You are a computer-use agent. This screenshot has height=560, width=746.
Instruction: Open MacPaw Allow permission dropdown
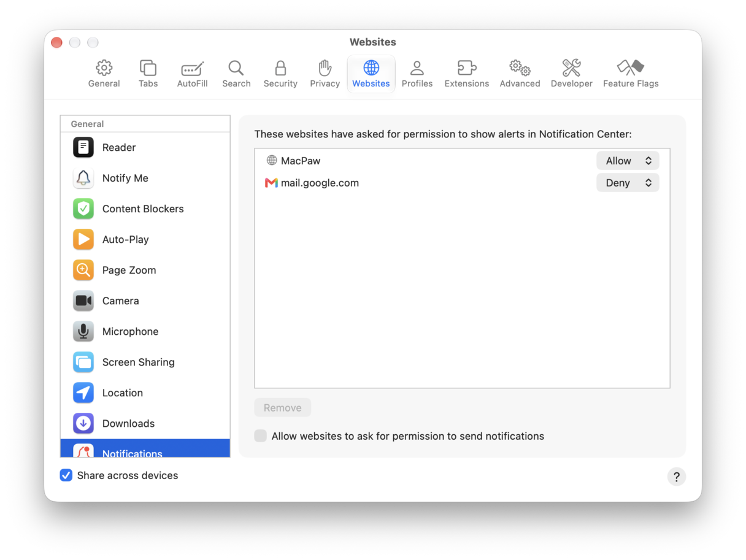[x=628, y=161]
